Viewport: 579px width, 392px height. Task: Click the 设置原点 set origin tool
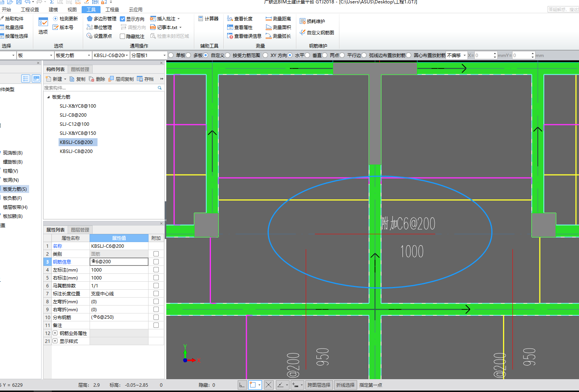(99, 36)
